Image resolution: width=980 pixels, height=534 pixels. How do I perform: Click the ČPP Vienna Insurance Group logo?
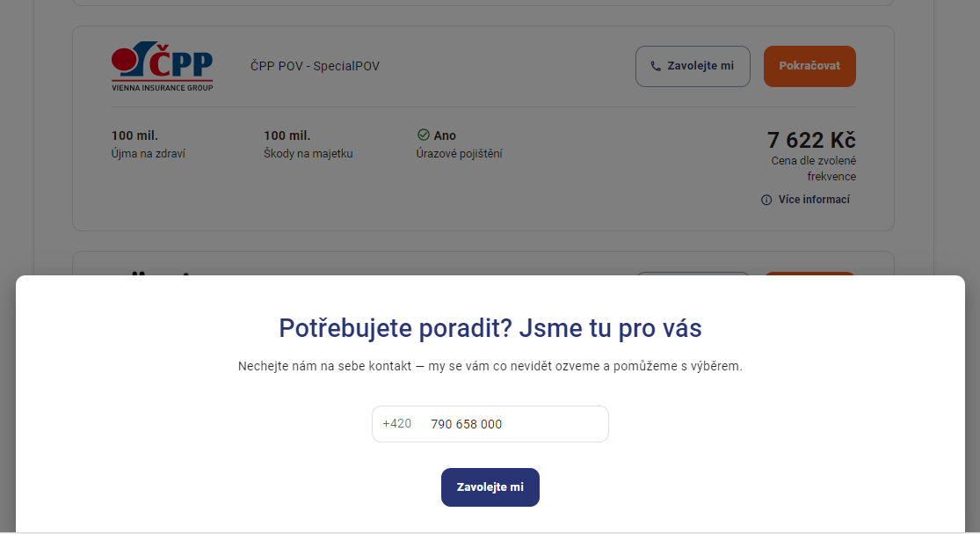point(163,66)
